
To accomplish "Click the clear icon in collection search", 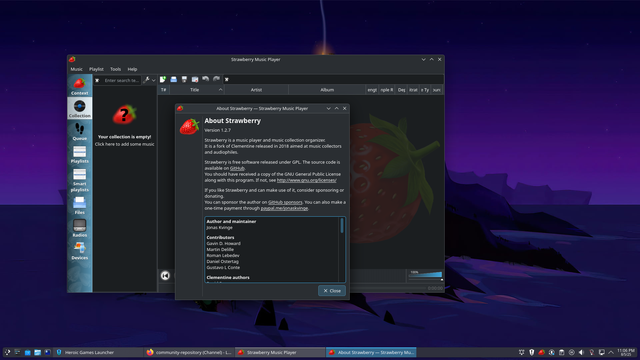I will 97,80.
